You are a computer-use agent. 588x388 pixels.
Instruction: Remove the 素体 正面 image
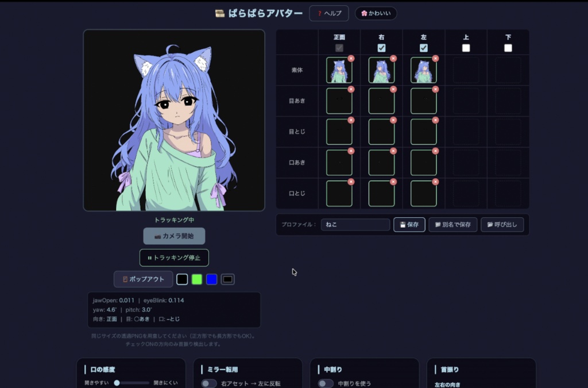351,58
